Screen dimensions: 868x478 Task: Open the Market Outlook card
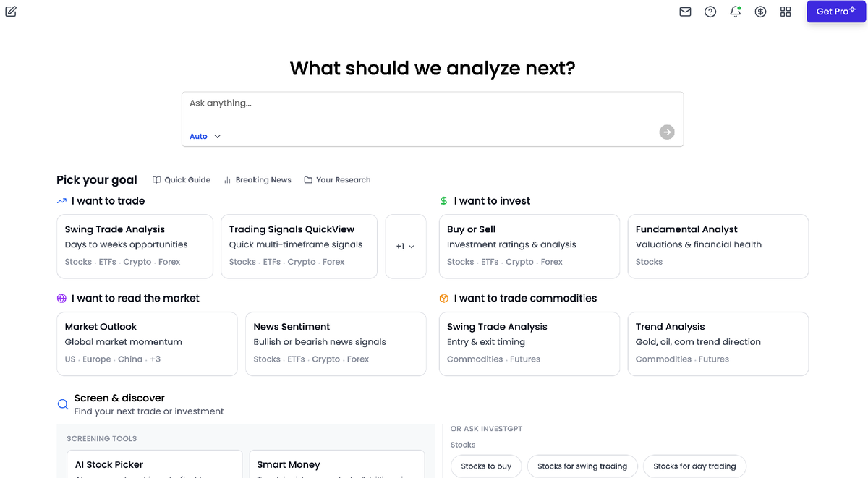pyautogui.click(x=147, y=343)
